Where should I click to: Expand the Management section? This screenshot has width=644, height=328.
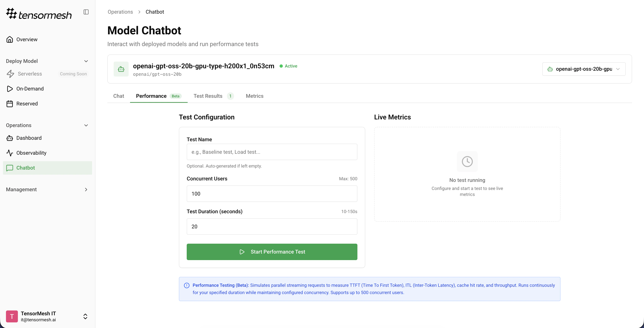(86, 190)
